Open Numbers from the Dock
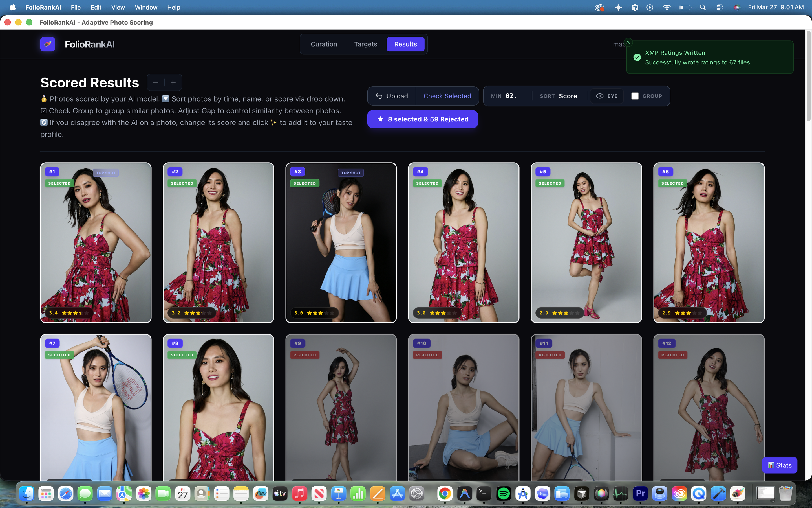Image resolution: width=812 pixels, height=508 pixels. coord(358,494)
